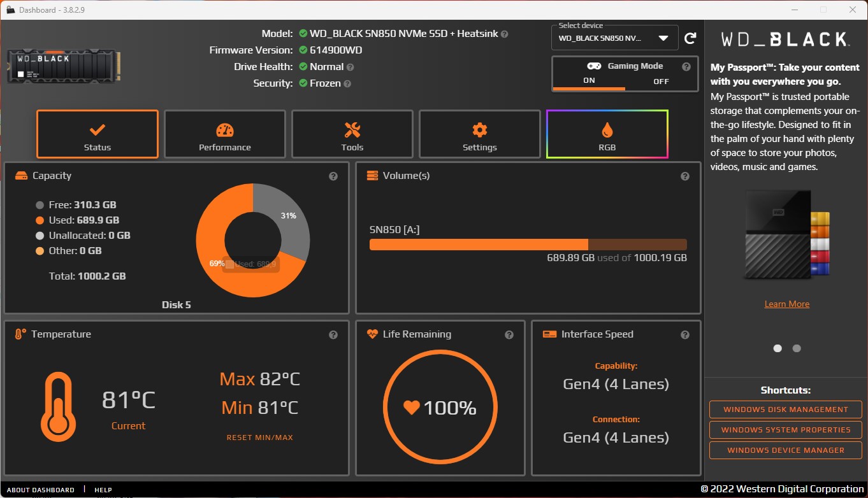868x498 pixels.
Task: Open Windows Disk Management shortcut
Action: click(786, 409)
